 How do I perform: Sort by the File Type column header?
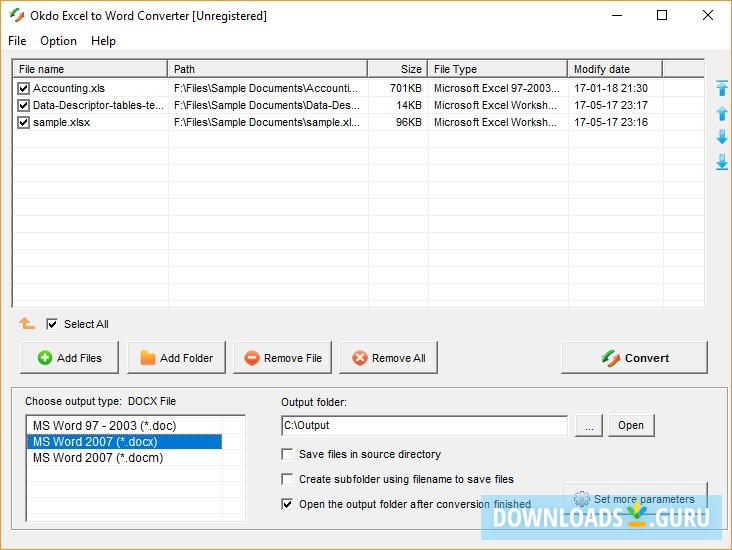tap(498, 69)
